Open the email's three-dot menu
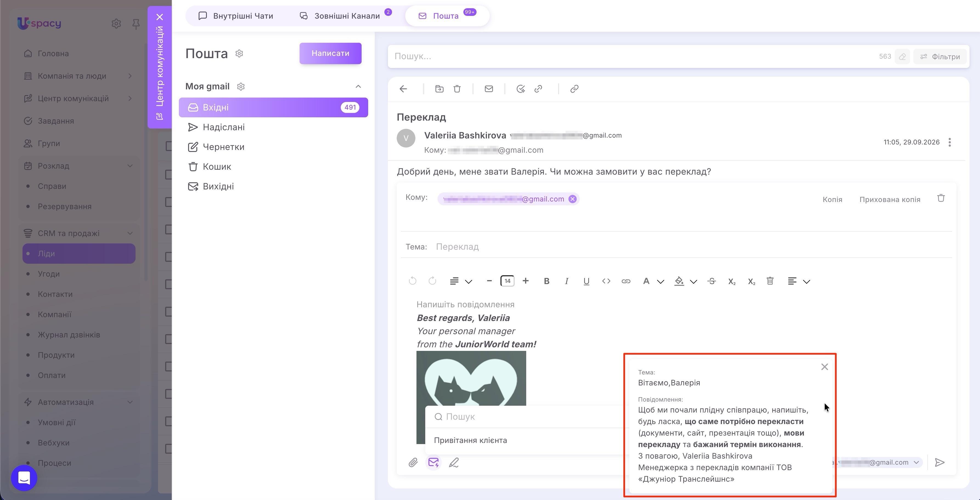This screenshot has height=500, width=980. coord(950,142)
